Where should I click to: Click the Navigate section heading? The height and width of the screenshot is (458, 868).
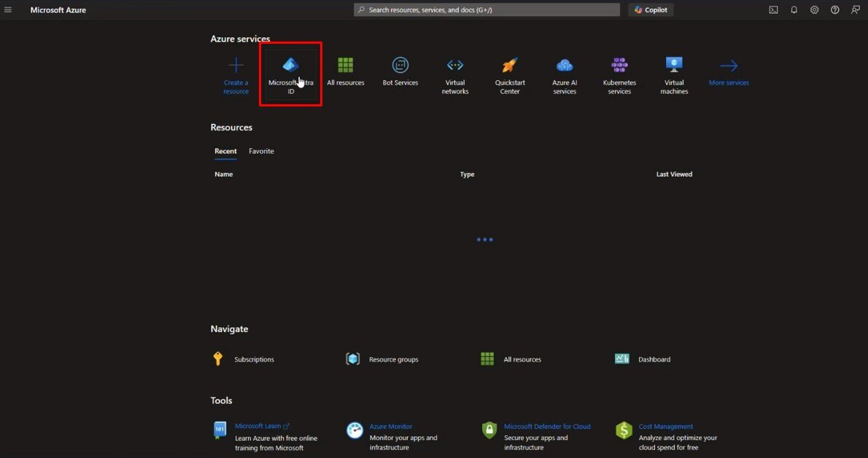coord(229,329)
